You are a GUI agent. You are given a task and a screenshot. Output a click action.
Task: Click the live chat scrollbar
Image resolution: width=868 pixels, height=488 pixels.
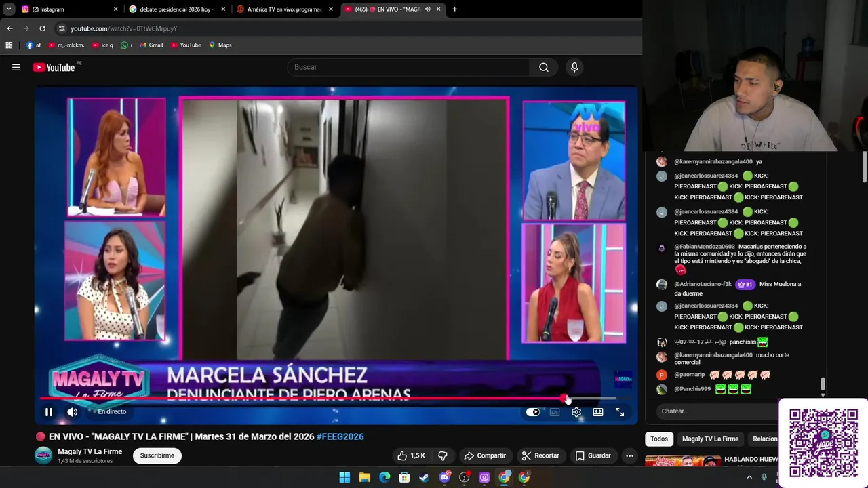click(823, 385)
